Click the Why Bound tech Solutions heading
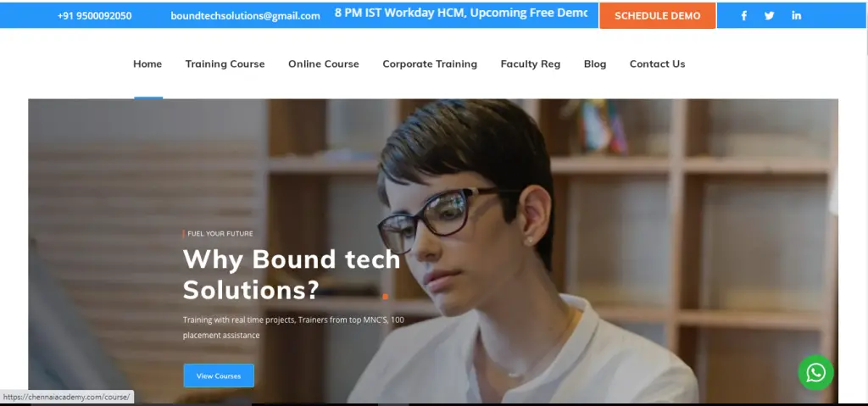The height and width of the screenshot is (406, 868). 292,274
